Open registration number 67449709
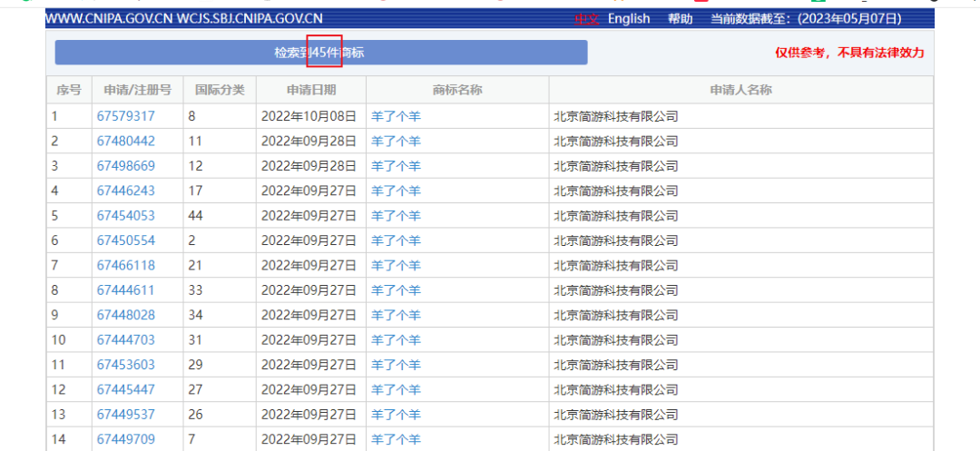 click(125, 439)
